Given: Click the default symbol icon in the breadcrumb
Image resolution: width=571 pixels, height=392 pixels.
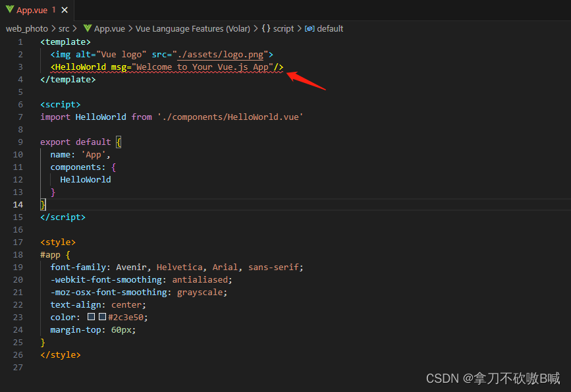Looking at the screenshot, I should tap(310, 29).
